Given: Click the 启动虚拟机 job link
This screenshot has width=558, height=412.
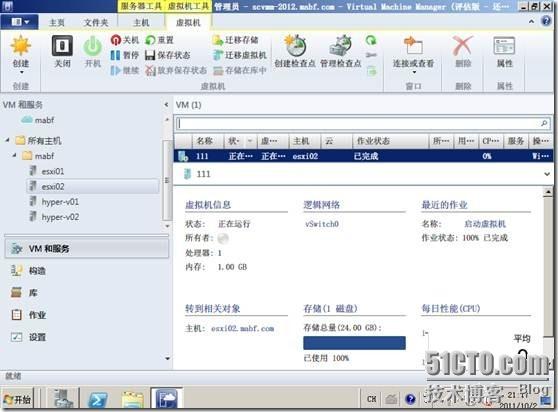Looking at the screenshot, I should point(485,224).
